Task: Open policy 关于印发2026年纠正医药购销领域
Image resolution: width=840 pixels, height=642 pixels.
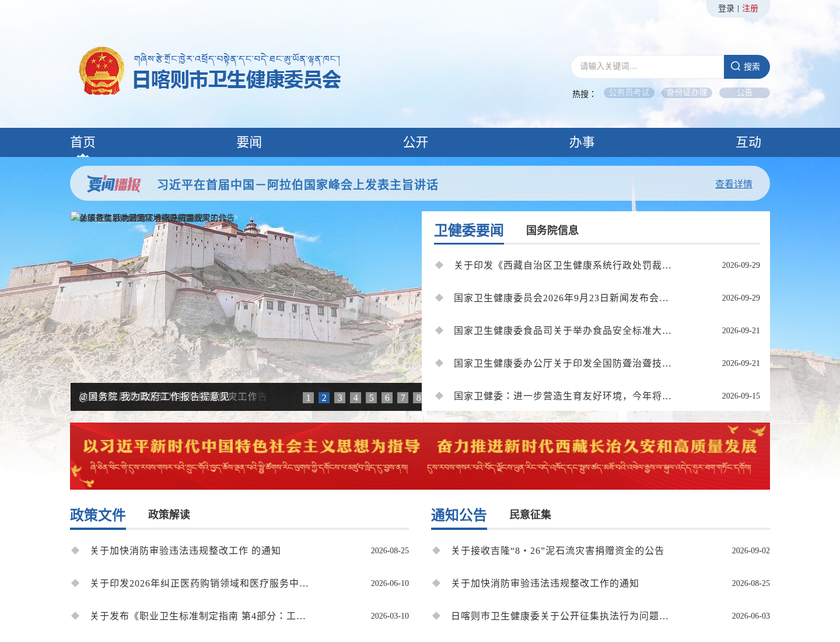Action: [x=199, y=584]
